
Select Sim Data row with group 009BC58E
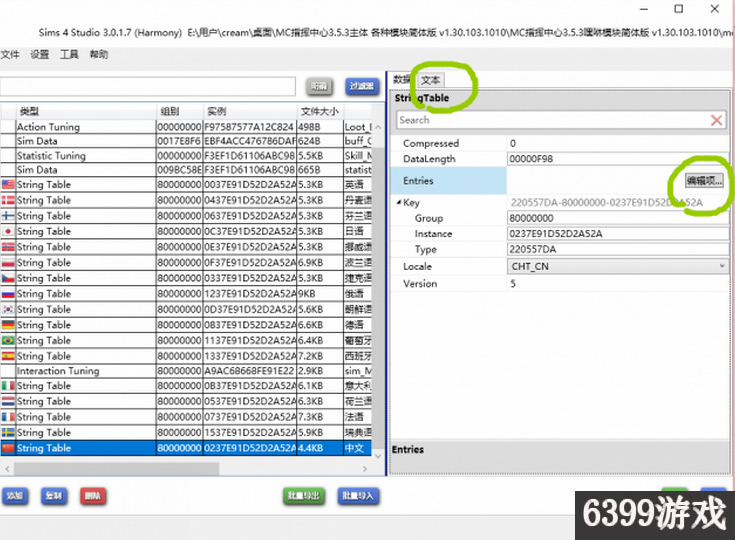pos(186,170)
